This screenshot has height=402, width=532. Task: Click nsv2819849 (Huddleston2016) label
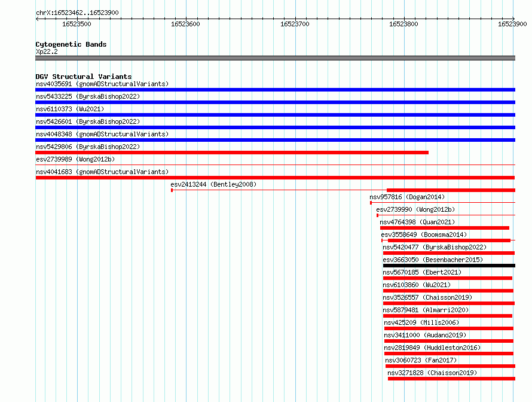click(x=432, y=348)
